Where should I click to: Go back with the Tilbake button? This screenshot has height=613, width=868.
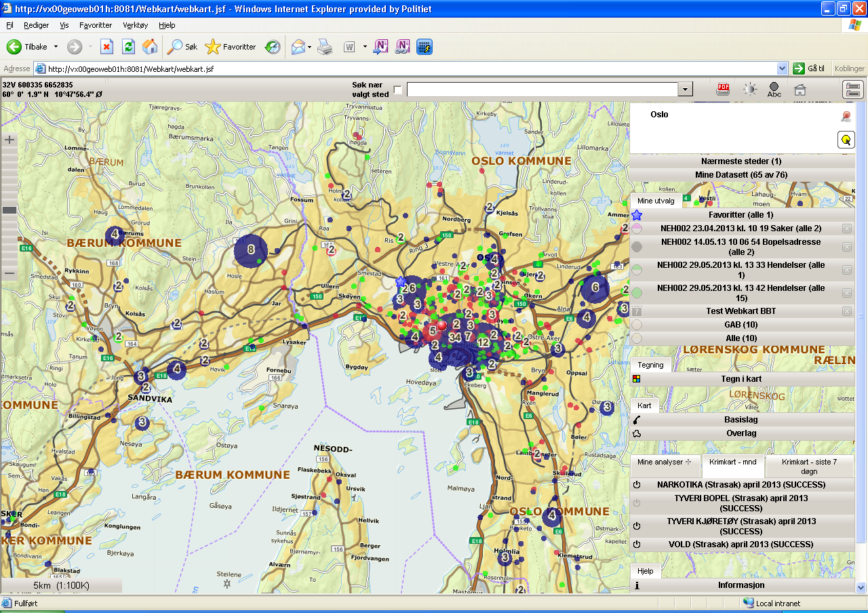tap(27, 47)
